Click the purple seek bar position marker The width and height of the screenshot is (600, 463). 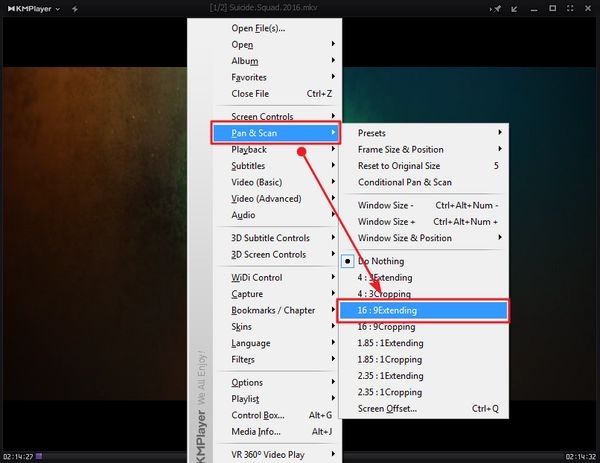point(39,456)
